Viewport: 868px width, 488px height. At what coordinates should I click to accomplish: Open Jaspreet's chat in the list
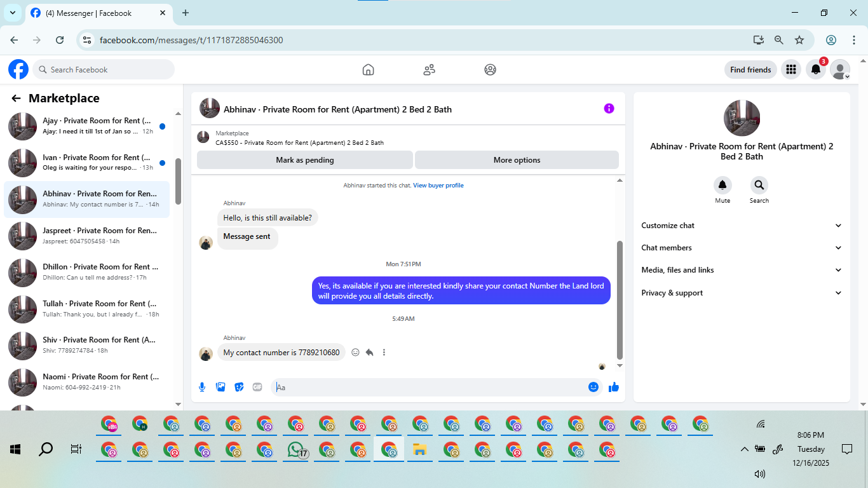coord(88,236)
